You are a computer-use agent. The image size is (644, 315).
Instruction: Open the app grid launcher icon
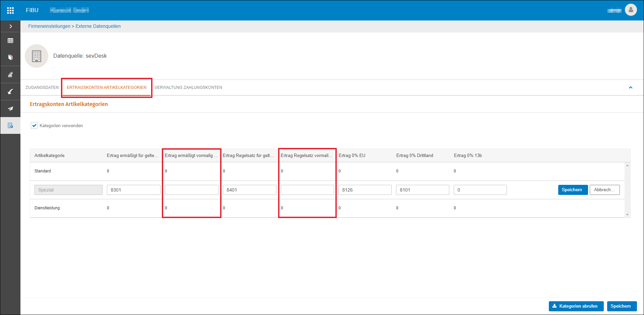click(x=10, y=10)
